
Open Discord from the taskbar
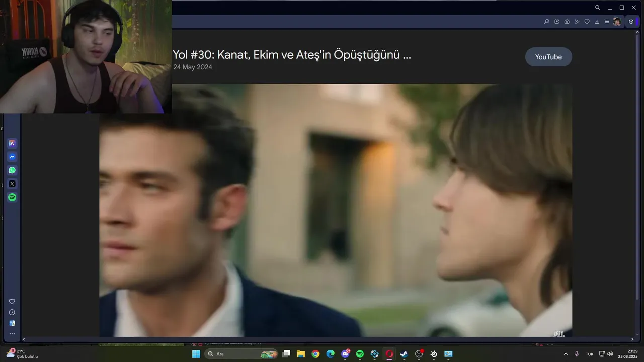pyautogui.click(x=345, y=354)
